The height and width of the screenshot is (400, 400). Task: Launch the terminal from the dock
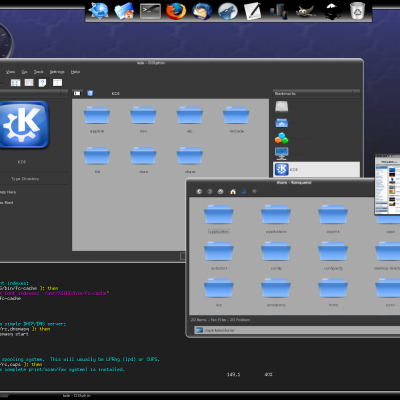coord(150,11)
